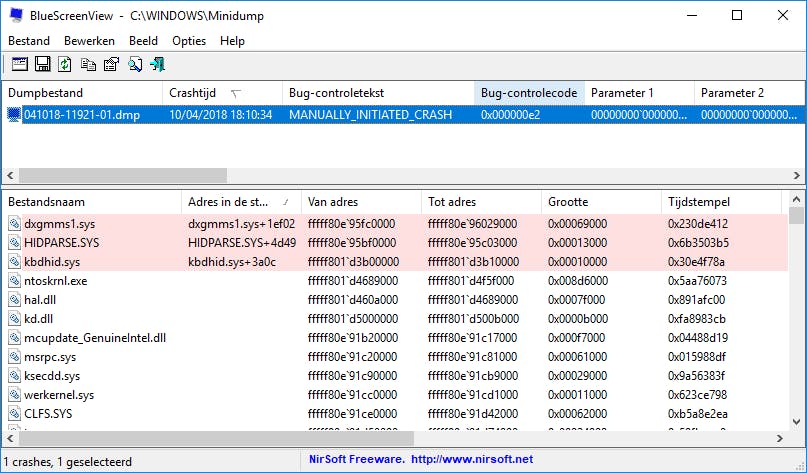
Task: Open Advanced Options from the toolbar
Action: click(19, 64)
